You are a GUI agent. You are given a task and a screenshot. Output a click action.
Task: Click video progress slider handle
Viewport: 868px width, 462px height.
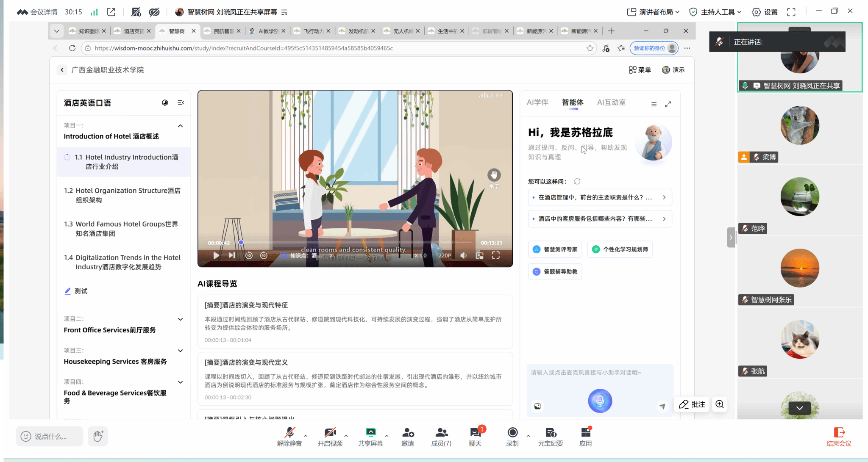pos(241,243)
